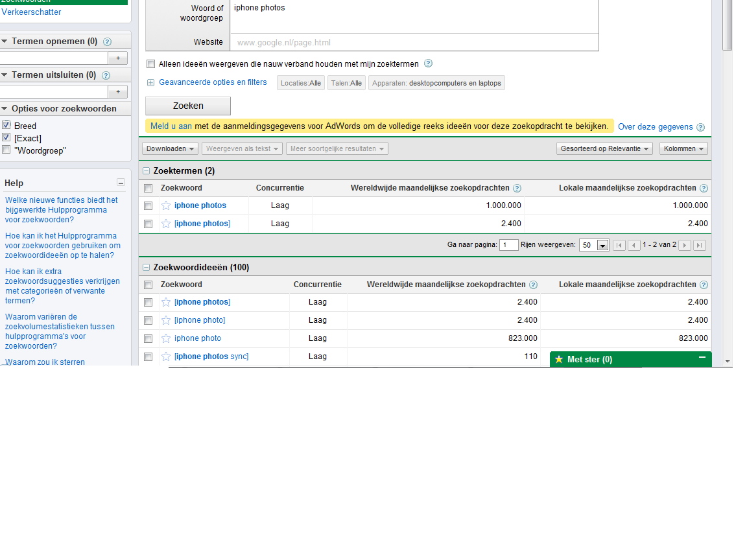Star the '[iphone photo]' keyword idea
The image size is (747, 560).
coord(166,320)
